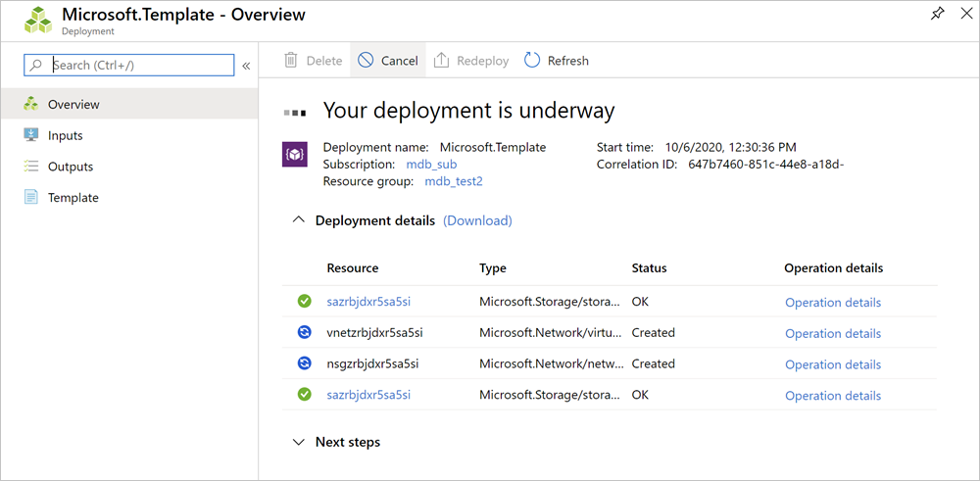
Task: Collapse the Deployment details section
Action: click(299, 221)
